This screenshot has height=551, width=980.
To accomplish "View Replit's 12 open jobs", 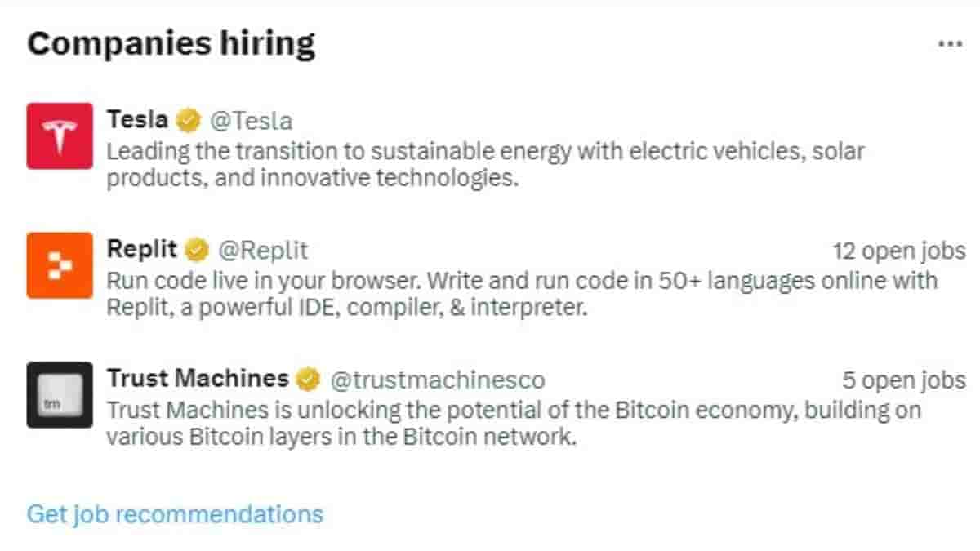I will pyautogui.click(x=898, y=251).
